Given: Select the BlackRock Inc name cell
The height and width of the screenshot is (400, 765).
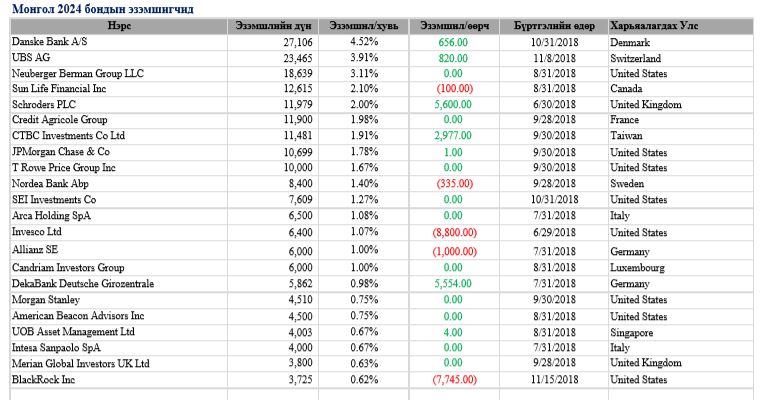Looking at the screenshot, I should click(46, 380).
